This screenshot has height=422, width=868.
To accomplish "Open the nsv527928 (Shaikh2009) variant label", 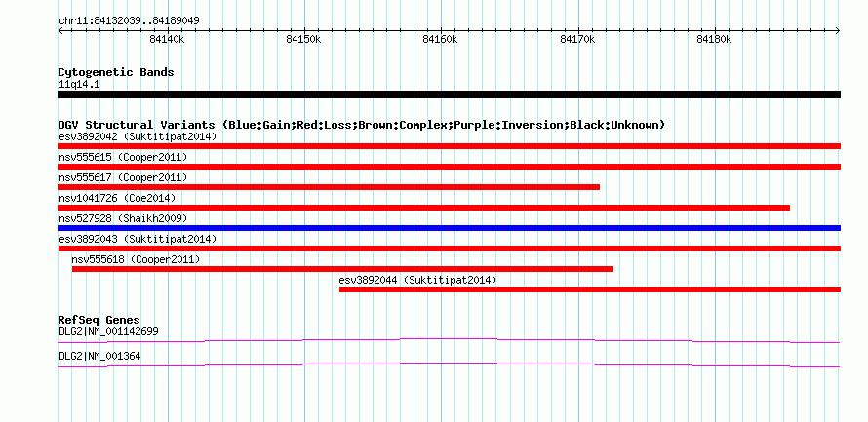I will pyautogui.click(x=123, y=218).
